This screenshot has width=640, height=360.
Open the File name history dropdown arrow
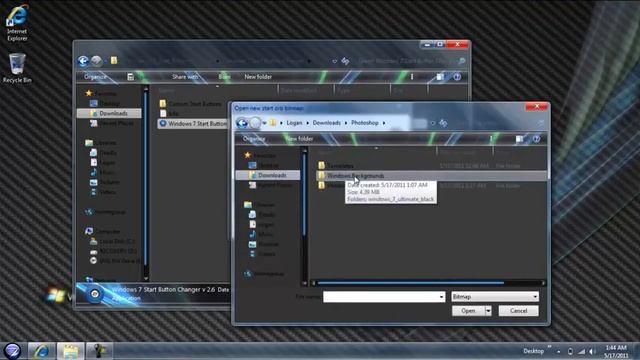pos(441,297)
